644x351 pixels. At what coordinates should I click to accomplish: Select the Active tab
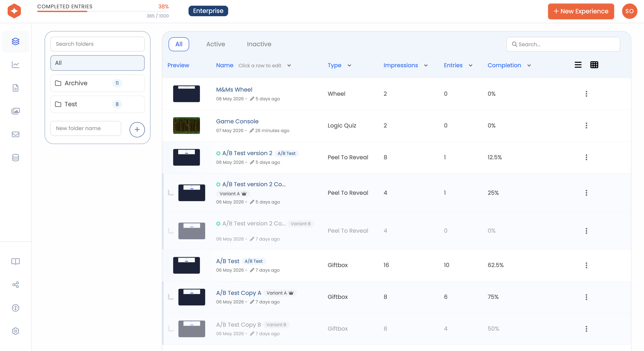(215, 44)
